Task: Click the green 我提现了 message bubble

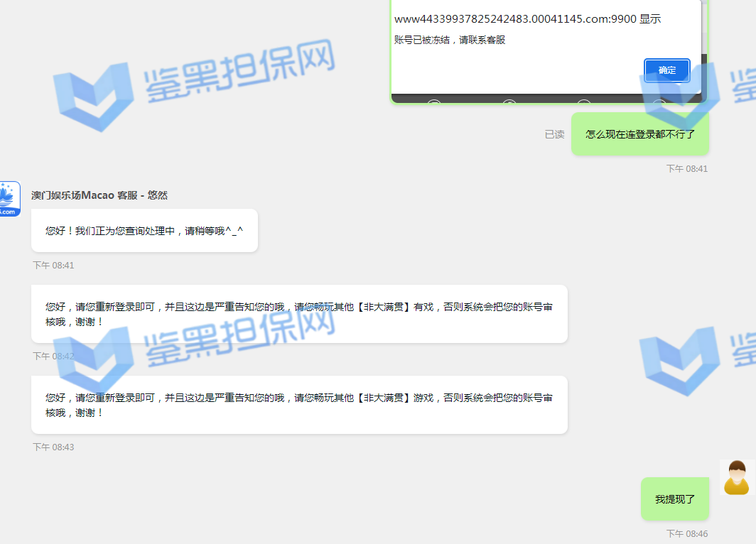Action: point(674,499)
